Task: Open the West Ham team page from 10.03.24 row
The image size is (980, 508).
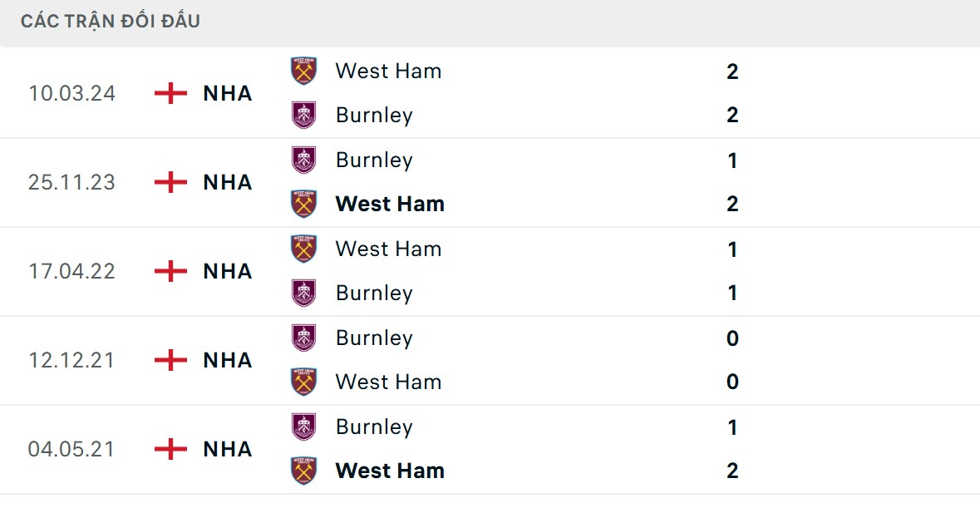Action: tap(388, 71)
